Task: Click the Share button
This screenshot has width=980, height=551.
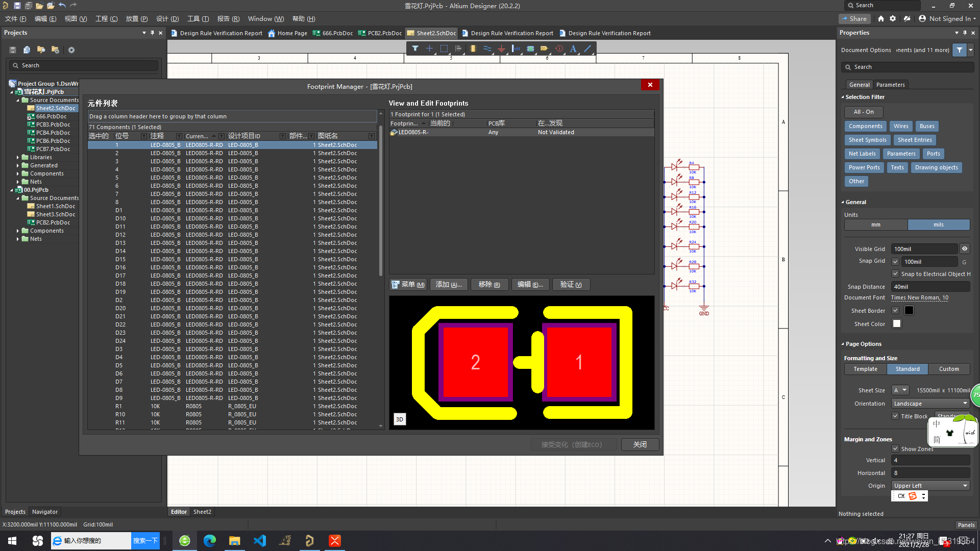Action: [x=855, y=18]
